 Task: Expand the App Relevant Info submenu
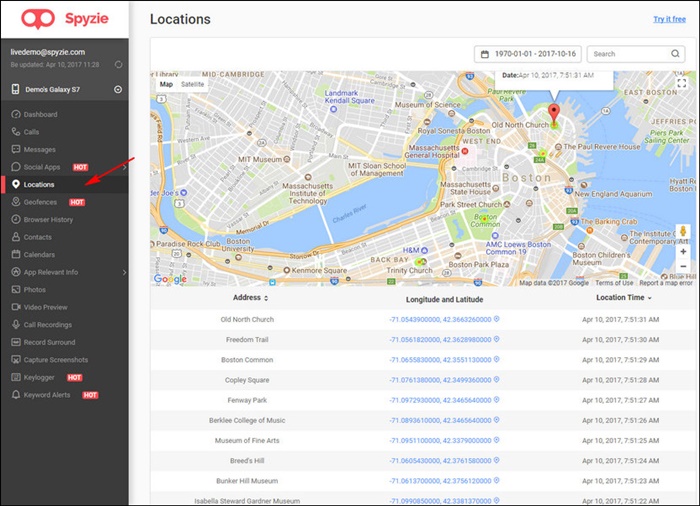[124, 272]
